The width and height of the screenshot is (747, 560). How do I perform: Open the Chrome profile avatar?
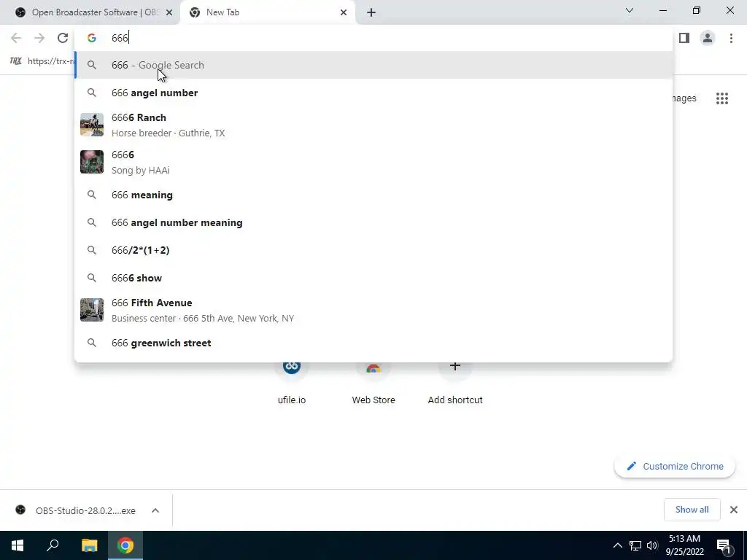tap(708, 38)
